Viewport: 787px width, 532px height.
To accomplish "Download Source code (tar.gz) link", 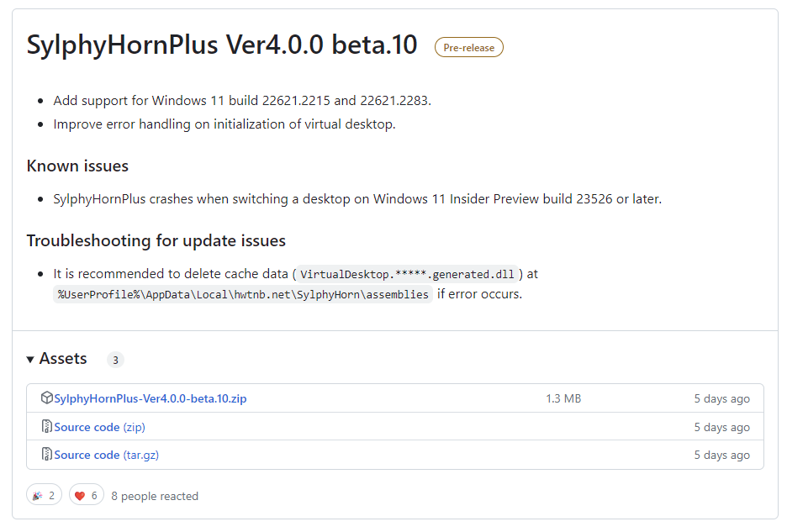I will pyautogui.click(x=107, y=455).
